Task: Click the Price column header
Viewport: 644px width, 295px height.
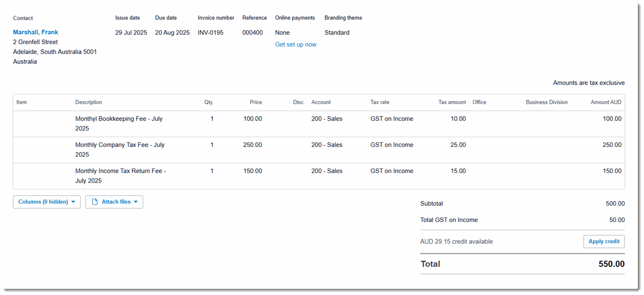Action: [256, 102]
